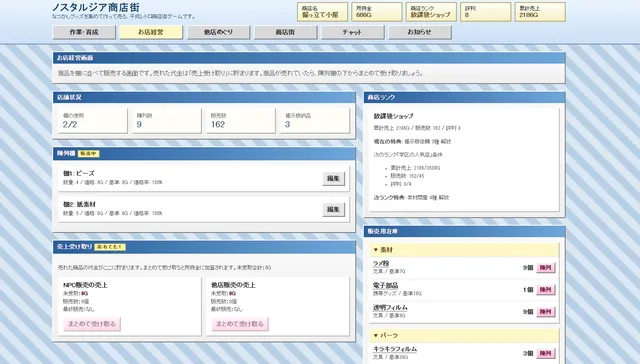Click the 陳列 button for 透明フィルム
Screen dimensions: 640x364
click(x=546, y=312)
